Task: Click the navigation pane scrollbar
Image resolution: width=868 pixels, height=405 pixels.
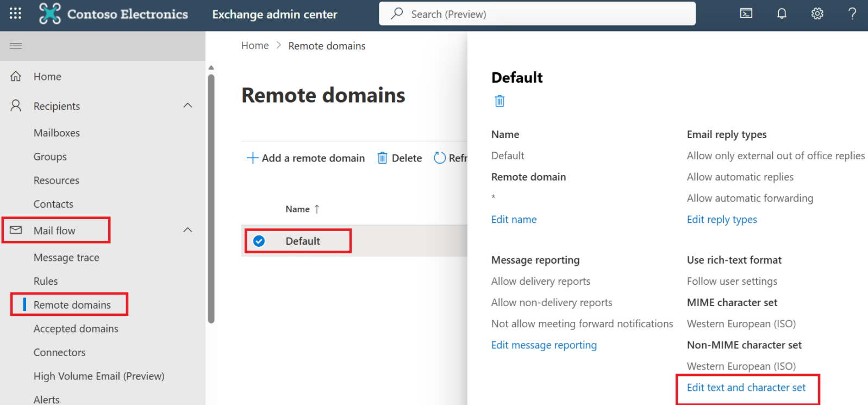Action: click(x=211, y=196)
